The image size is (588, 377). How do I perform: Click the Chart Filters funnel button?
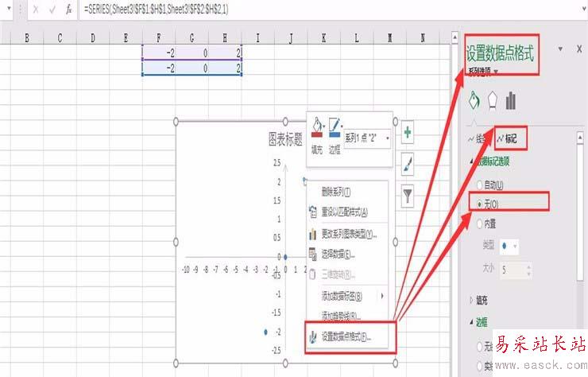pos(408,196)
